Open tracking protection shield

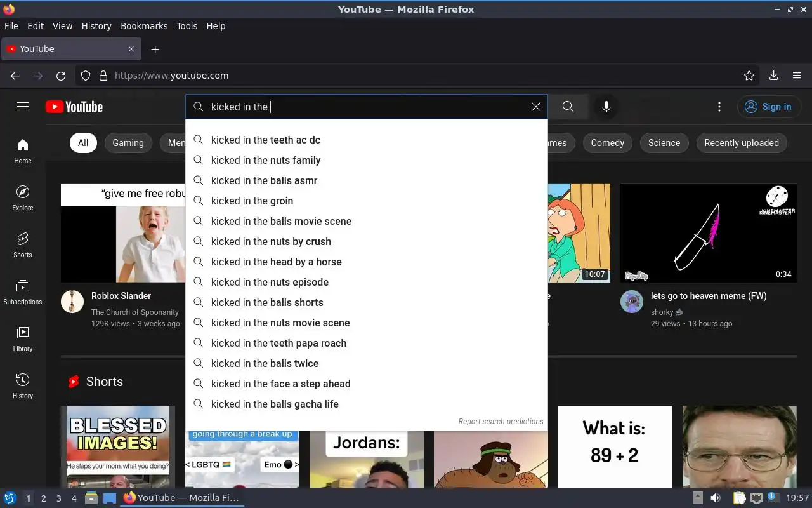click(x=86, y=76)
